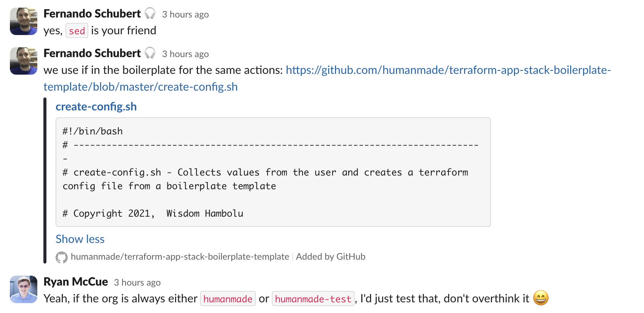This screenshot has height=313, width=644.
Task: Click humanmade/terraform-app-stack-boilerplate-template repo name in footer
Action: 180,257
